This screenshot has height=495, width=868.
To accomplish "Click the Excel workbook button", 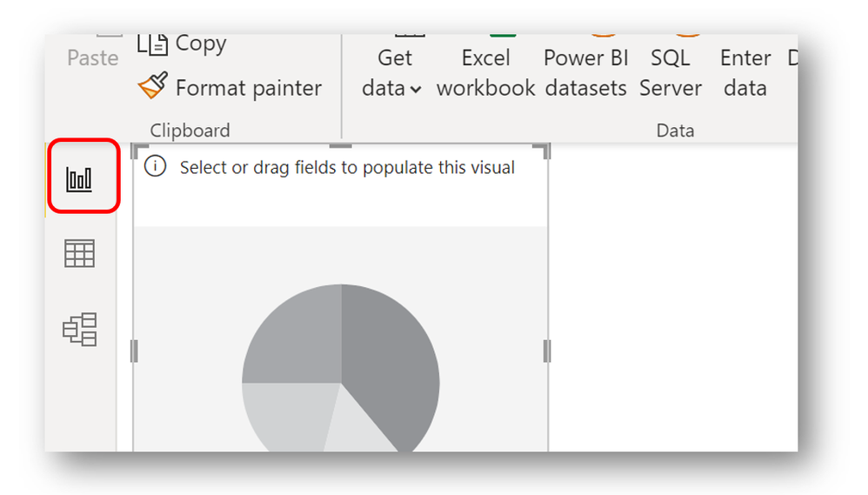I will (485, 72).
